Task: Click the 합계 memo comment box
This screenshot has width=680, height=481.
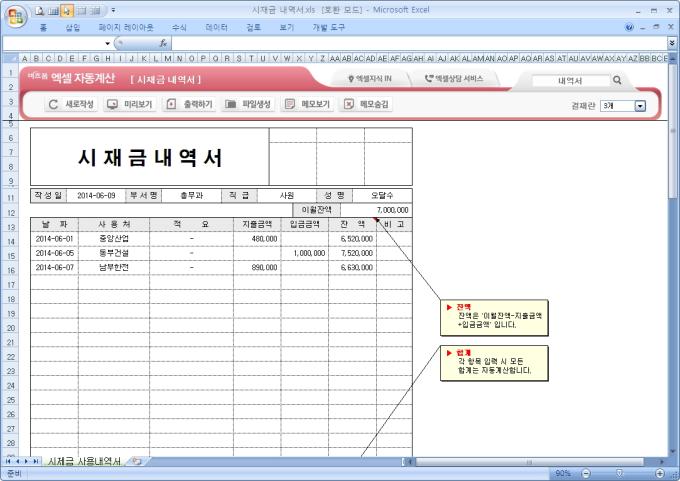Action: 494,363
